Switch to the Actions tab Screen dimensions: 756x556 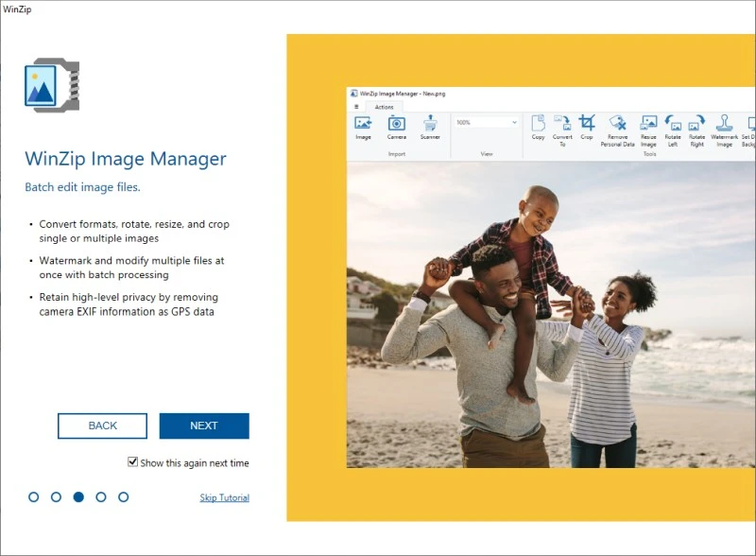pyautogui.click(x=383, y=107)
